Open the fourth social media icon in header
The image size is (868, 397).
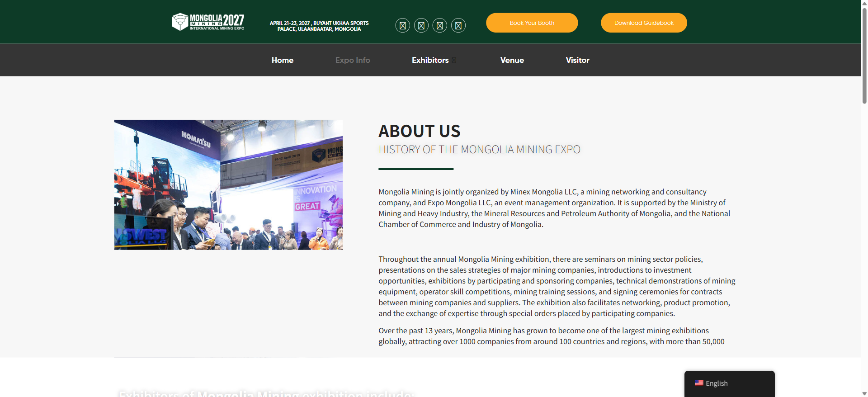point(458,25)
